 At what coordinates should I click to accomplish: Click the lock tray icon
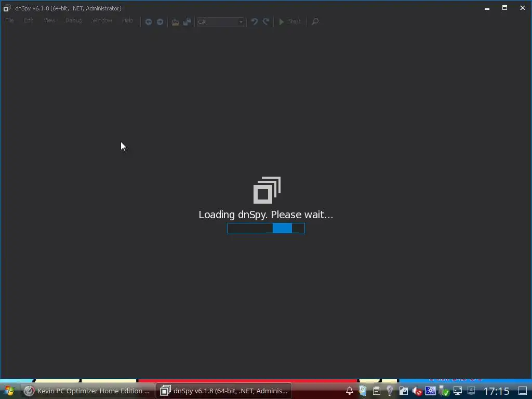403,391
